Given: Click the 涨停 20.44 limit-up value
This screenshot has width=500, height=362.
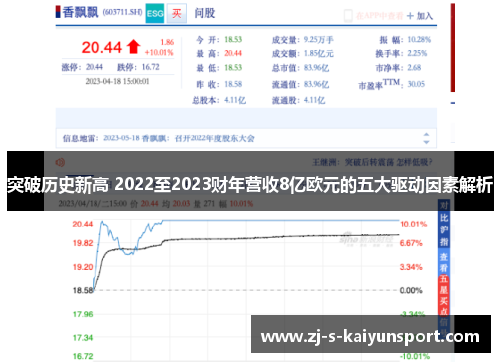Looking at the screenshot, I should point(94,67).
